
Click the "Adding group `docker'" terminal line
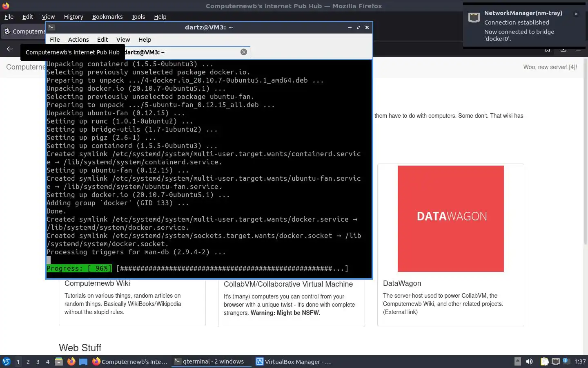tap(118, 203)
